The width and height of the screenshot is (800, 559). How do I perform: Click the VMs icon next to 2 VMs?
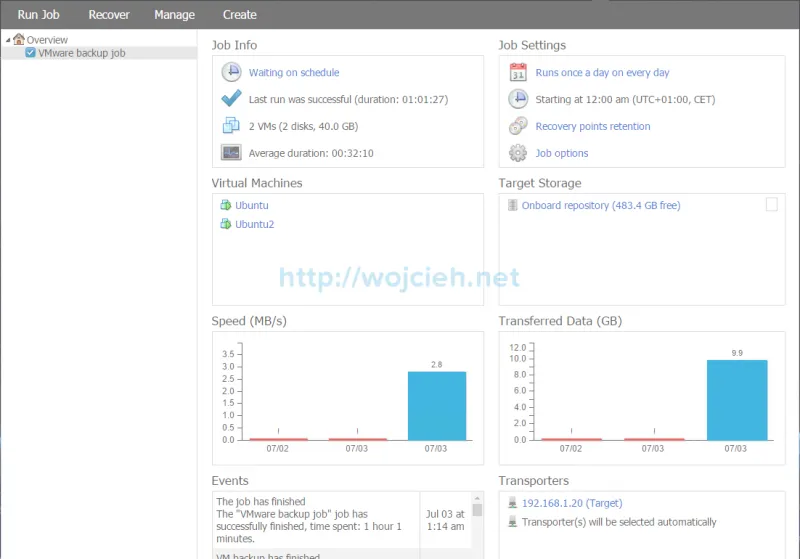coord(231,126)
